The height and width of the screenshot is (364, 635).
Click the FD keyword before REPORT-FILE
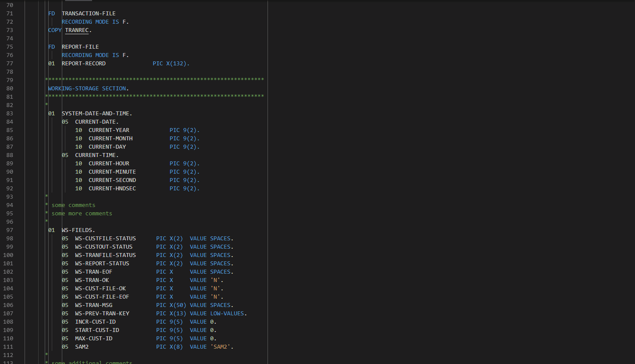coord(51,47)
